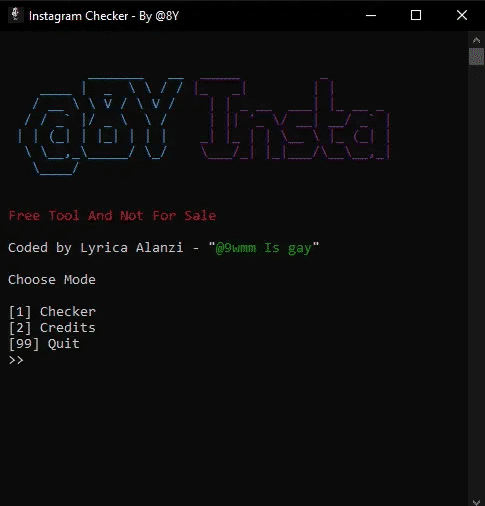Click the '[2] Credits' menu option
This screenshot has width=485, height=506.
[52, 328]
